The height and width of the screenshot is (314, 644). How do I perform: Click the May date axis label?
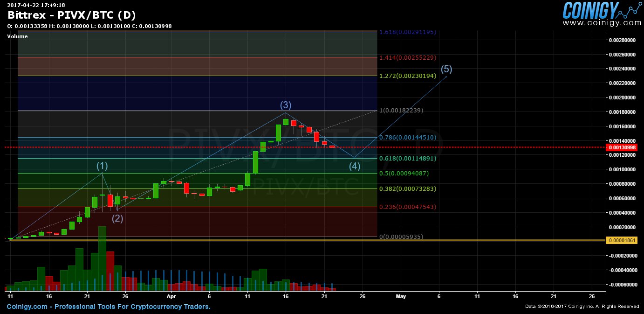[401, 296]
